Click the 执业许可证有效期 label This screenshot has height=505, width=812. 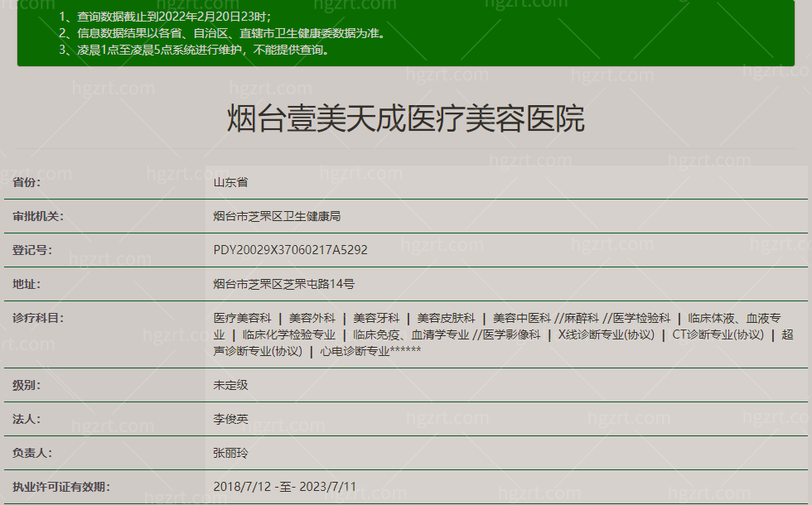coord(61,487)
